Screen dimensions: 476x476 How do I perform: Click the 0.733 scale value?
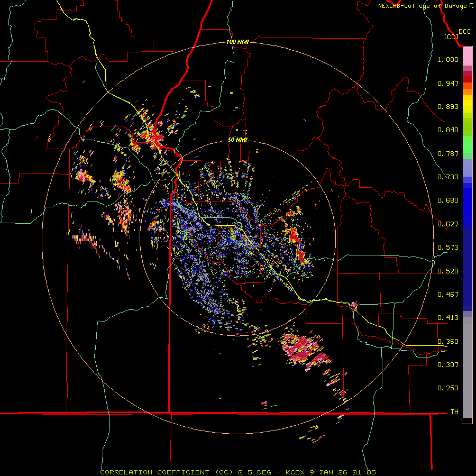(x=448, y=177)
